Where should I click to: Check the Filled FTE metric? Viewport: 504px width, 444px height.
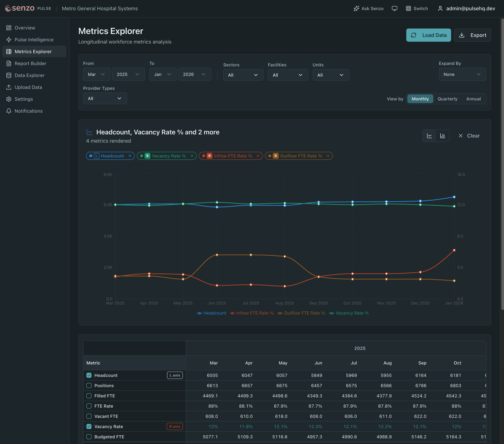(x=89, y=396)
